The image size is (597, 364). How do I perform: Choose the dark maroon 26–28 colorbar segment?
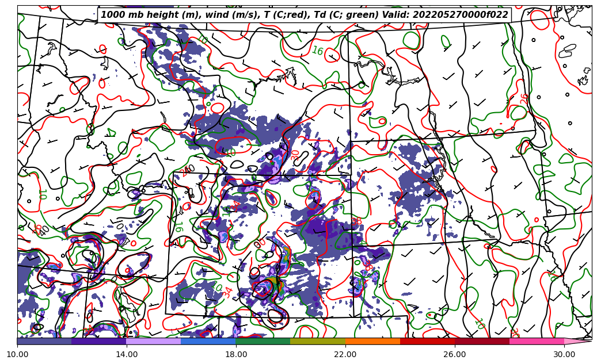(482, 341)
